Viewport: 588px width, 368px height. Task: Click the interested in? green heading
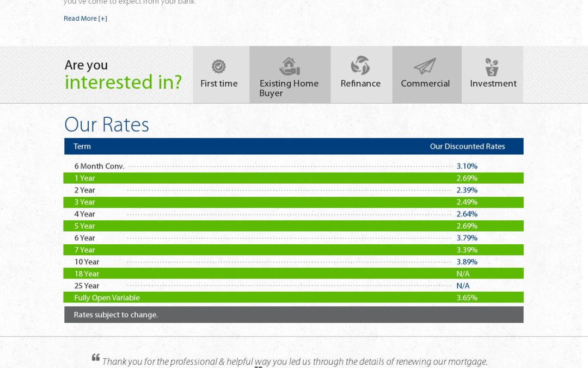point(123,82)
